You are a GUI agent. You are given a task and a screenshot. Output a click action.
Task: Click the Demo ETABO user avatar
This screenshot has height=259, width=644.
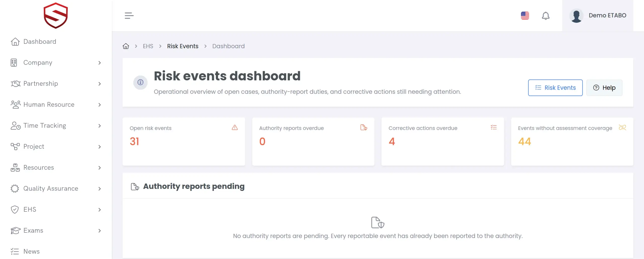point(576,16)
